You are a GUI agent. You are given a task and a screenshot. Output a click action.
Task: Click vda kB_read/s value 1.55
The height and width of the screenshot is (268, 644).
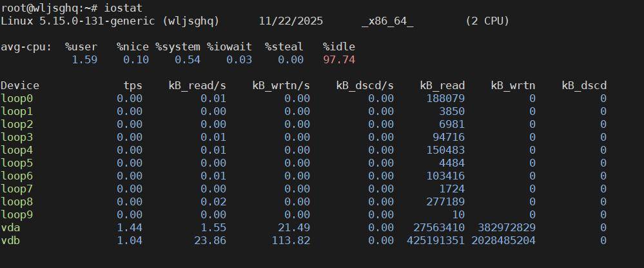coord(213,228)
